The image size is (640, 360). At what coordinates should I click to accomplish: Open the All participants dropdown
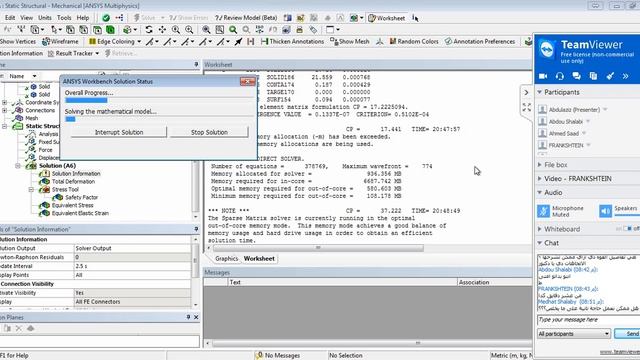pyautogui.click(x=574, y=334)
